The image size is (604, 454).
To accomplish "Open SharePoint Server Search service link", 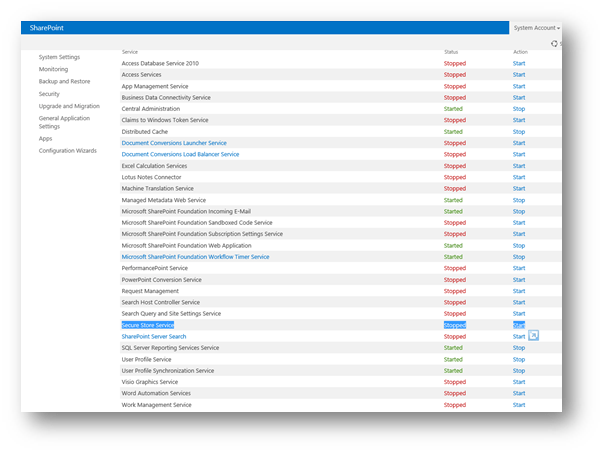I will click(154, 337).
